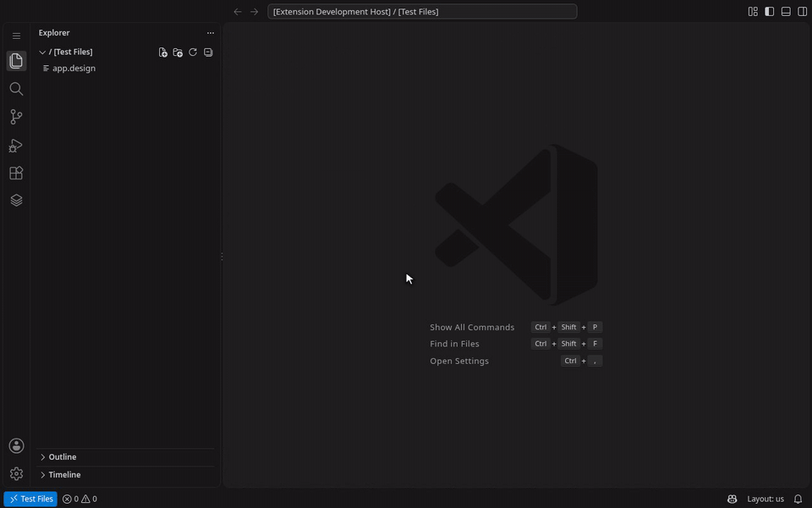
Task: Click the command center search box
Action: pos(422,11)
